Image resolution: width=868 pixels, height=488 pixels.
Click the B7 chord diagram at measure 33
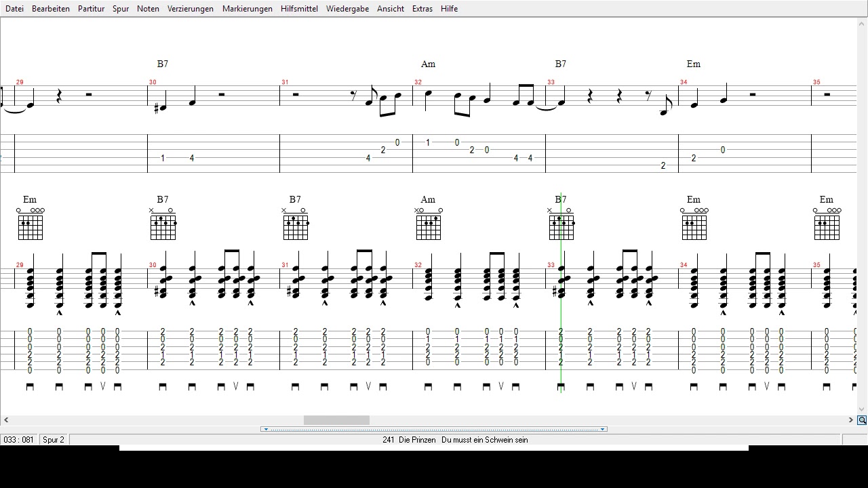tap(561, 224)
